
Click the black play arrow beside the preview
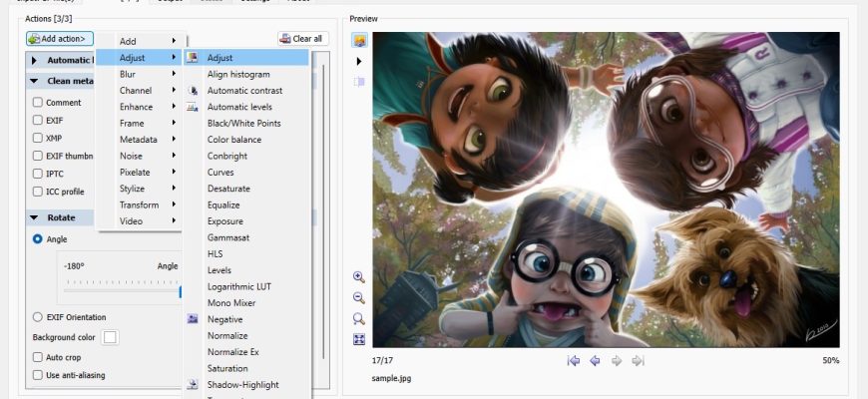pos(359,61)
